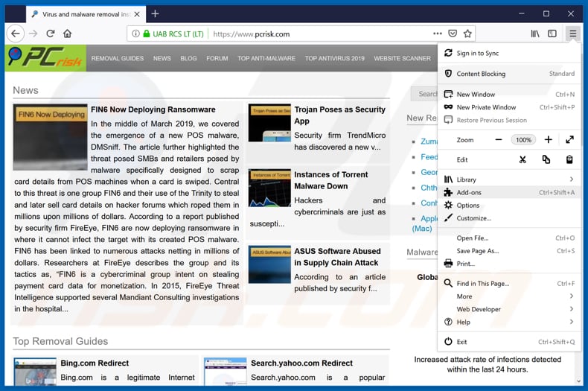Open Instances of Torrent Malware Down article
The height and width of the screenshot is (391, 588).
point(331,180)
